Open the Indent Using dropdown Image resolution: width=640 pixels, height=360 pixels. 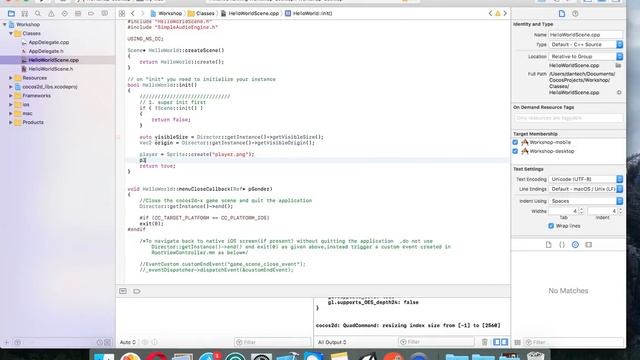pyautogui.click(x=586, y=201)
